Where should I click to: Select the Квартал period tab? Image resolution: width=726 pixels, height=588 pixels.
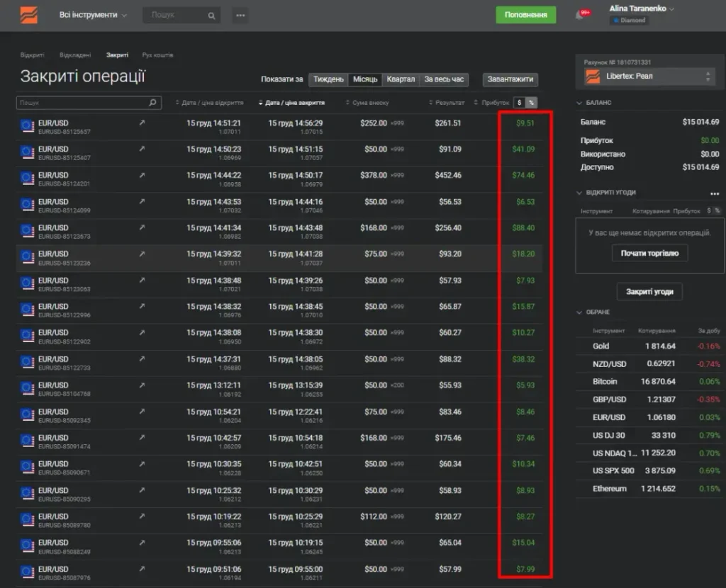[x=401, y=79]
